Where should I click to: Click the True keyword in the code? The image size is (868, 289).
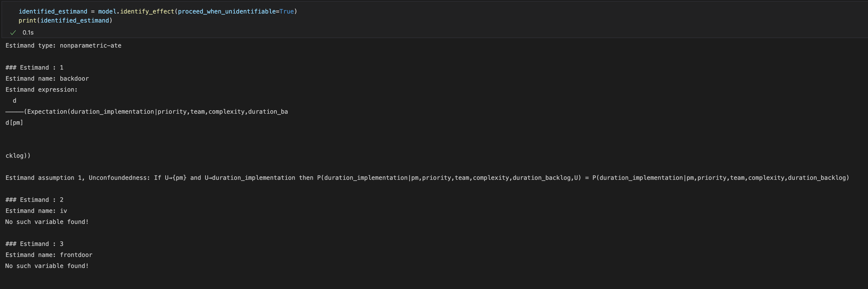[287, 11]
